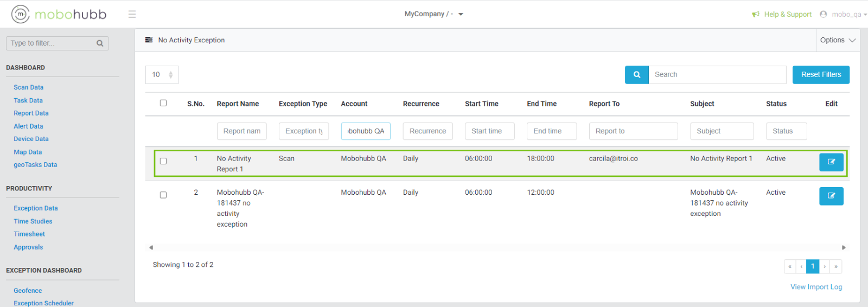Click the hamburger menu icon to collapse sidebar
This screenshot has height=307, width=868.
pyautogui.click(x=132, y=14)
